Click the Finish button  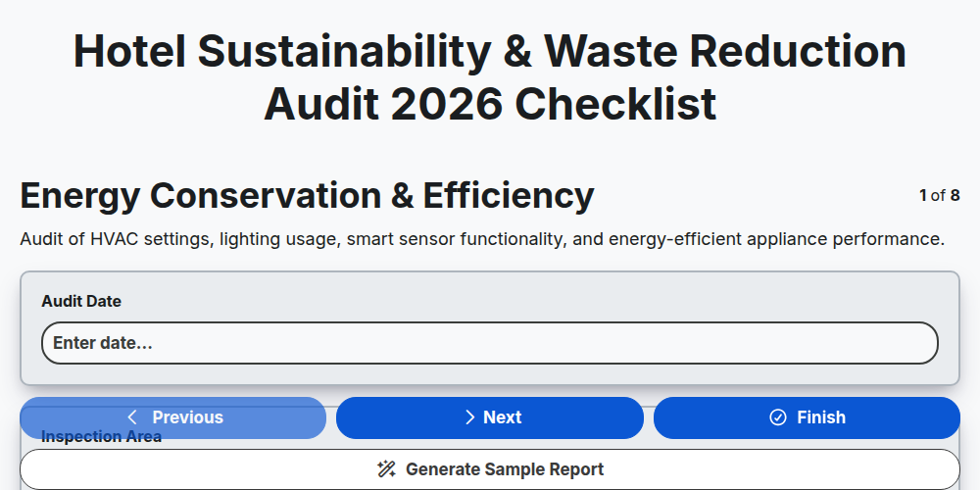click(x=807, y=417)
